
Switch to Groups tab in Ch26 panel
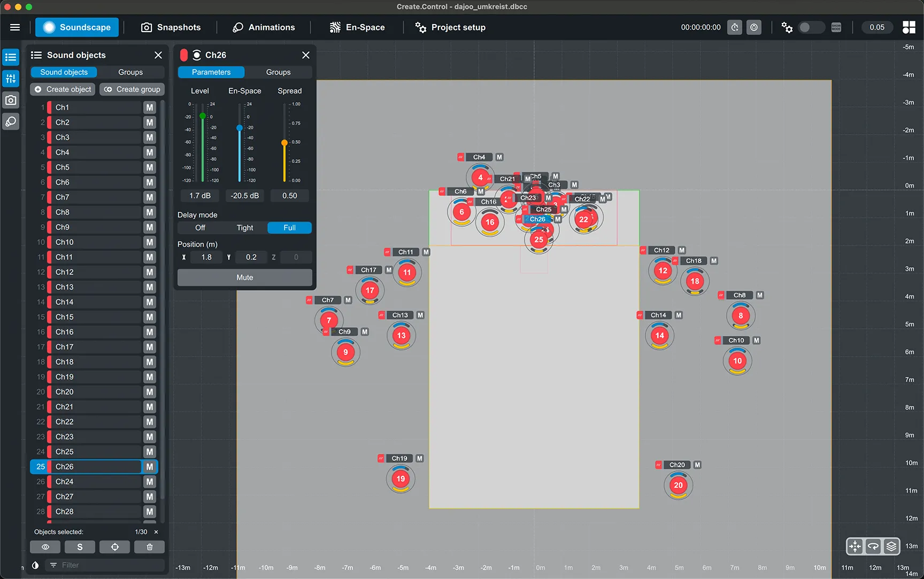click(x=278, y=72)
